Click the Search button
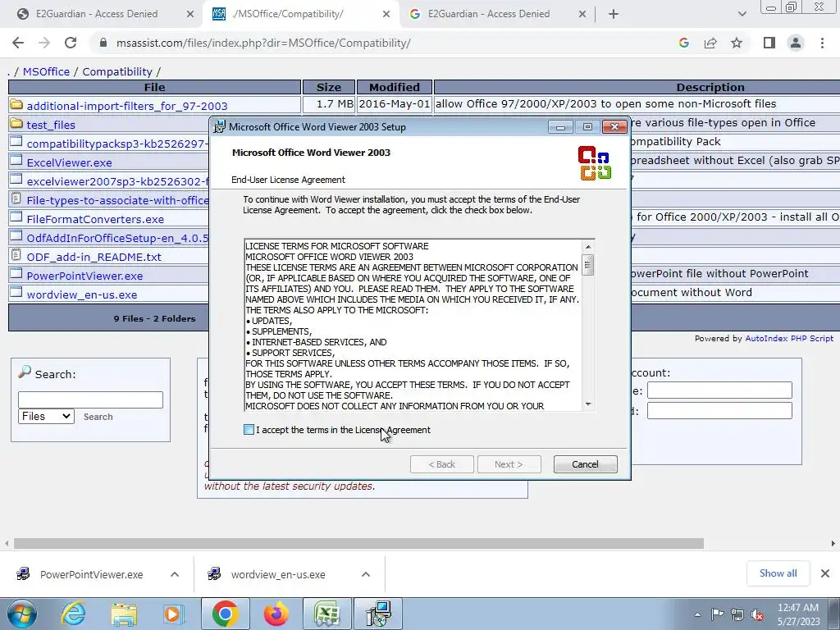 98,417
